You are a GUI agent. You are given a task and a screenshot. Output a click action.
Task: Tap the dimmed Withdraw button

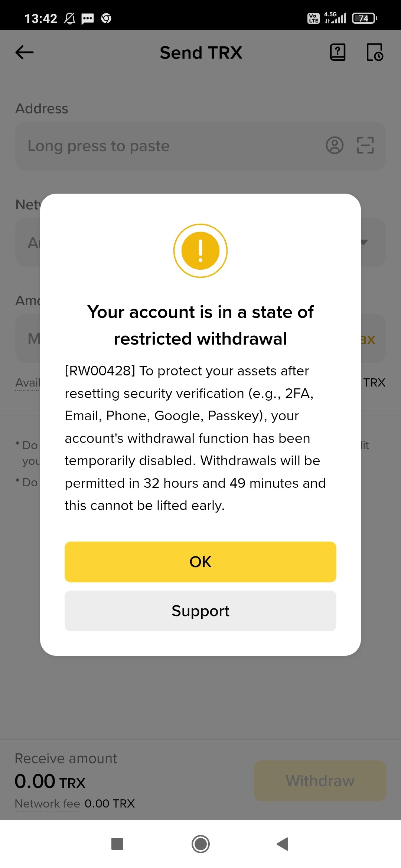320,781
